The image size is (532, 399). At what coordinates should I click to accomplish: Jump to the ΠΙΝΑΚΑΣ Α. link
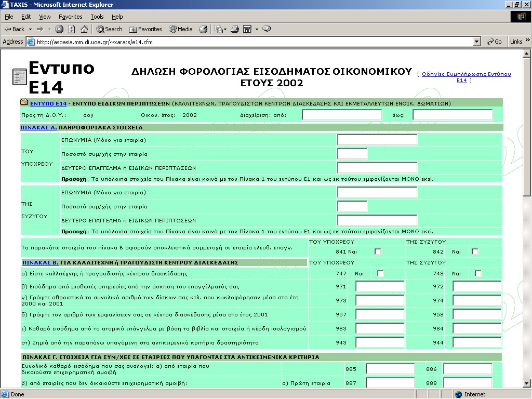(x=38, y=128)
